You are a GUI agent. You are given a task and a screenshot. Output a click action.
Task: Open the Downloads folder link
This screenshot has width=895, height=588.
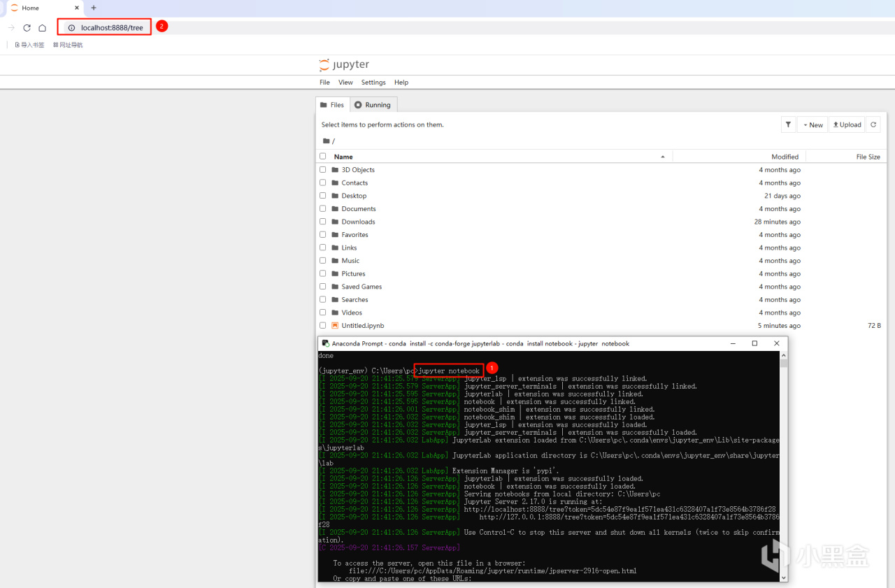click(x=358, y=222)
